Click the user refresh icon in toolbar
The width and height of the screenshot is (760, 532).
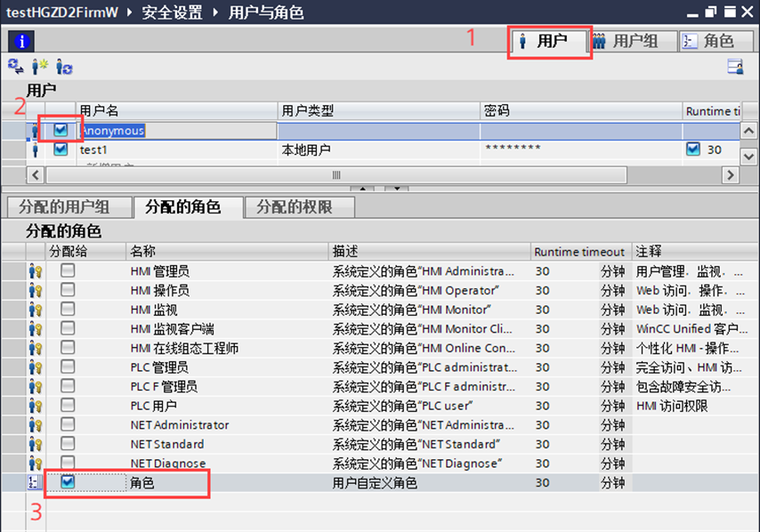(x=64, y=67)
